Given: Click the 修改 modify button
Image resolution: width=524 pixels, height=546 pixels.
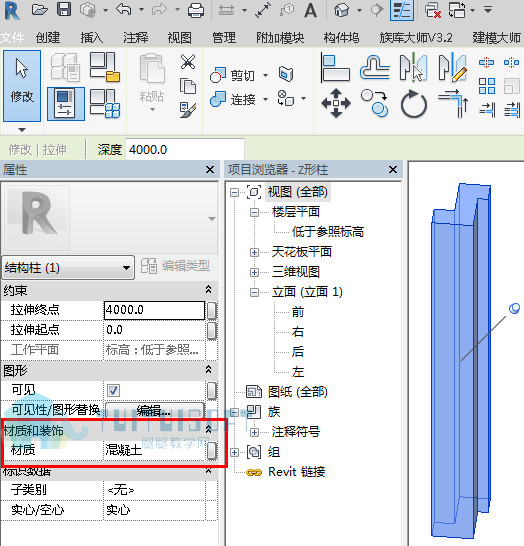Looking at the screenshot, I should coord(22,86).
